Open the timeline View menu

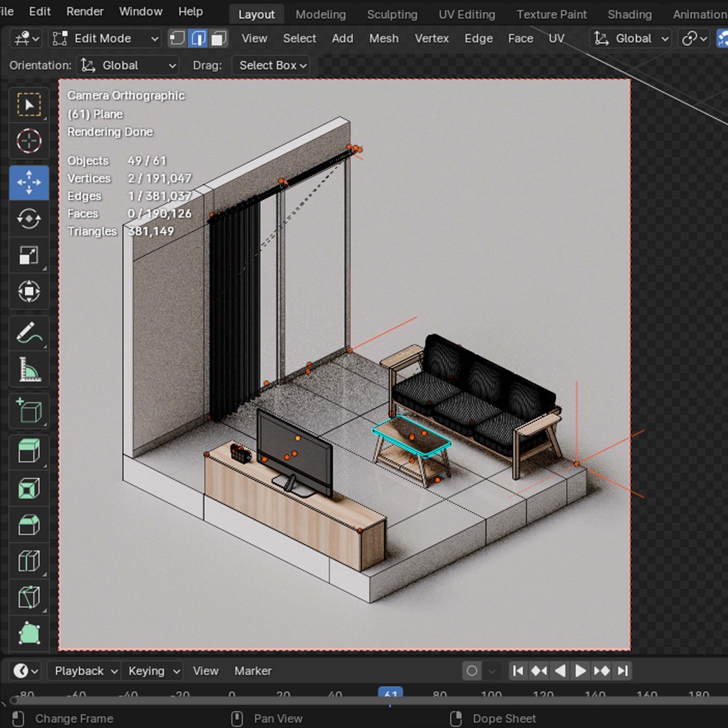click(x=205, y=671)
